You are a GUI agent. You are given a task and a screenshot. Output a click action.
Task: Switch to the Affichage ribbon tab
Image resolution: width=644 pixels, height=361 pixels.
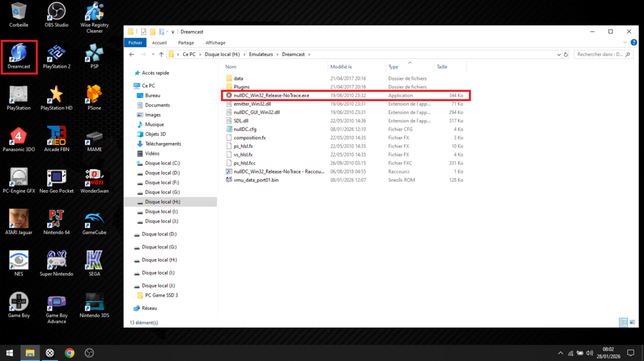tap(215, 43)
